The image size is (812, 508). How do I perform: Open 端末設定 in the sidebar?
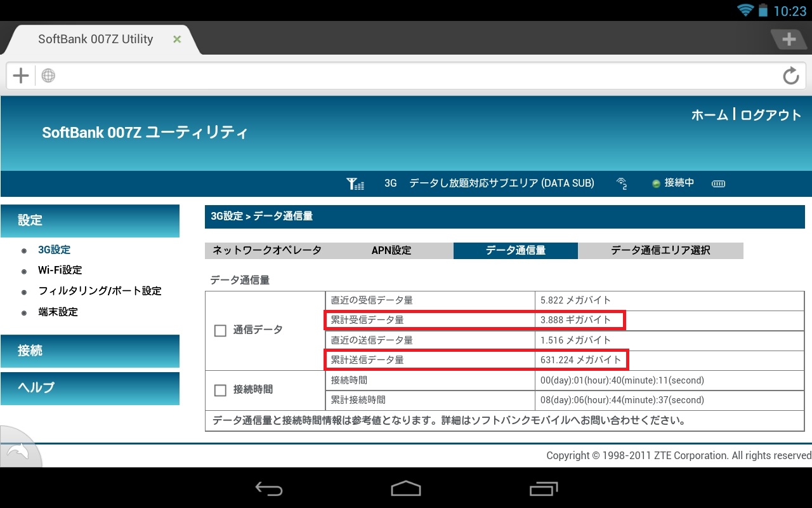tap(58, 312)
